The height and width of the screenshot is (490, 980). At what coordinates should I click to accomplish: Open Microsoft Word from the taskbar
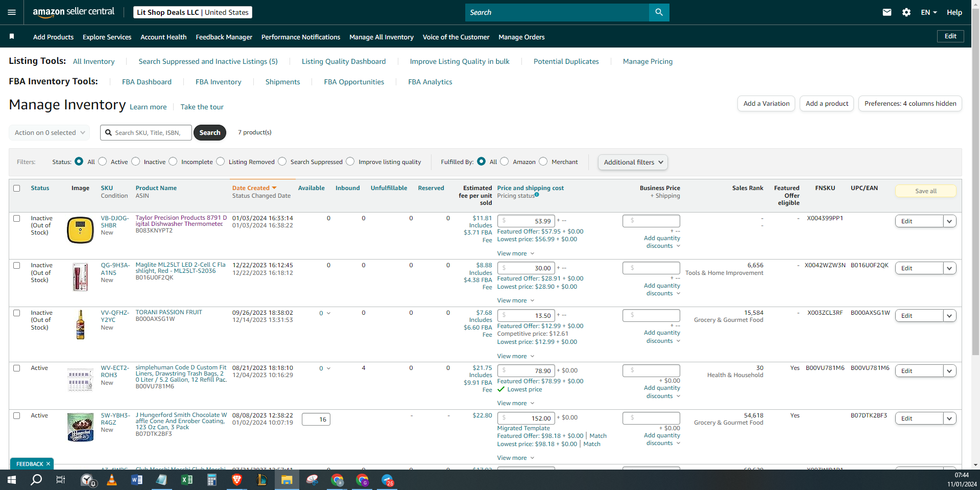click(136, 480)
